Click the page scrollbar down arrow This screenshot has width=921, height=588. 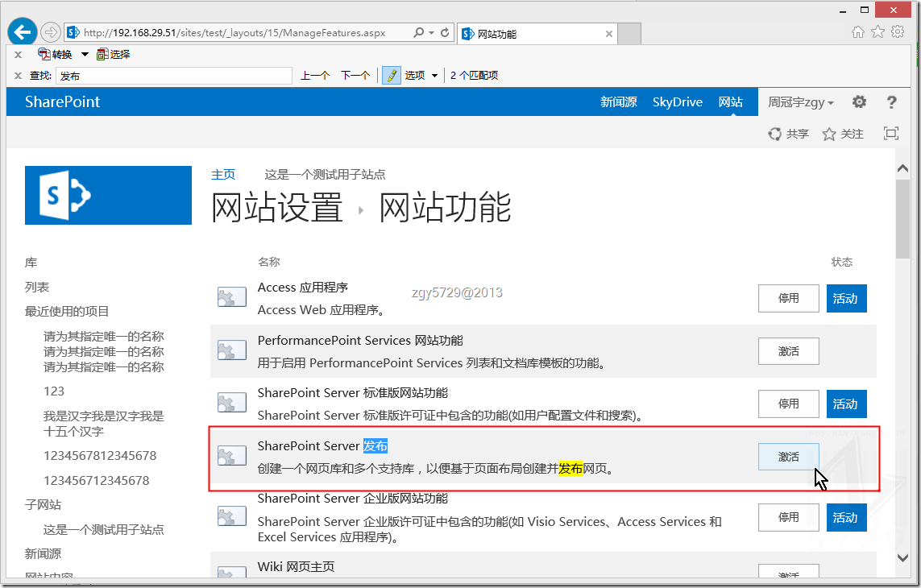[x=902, y=557]
